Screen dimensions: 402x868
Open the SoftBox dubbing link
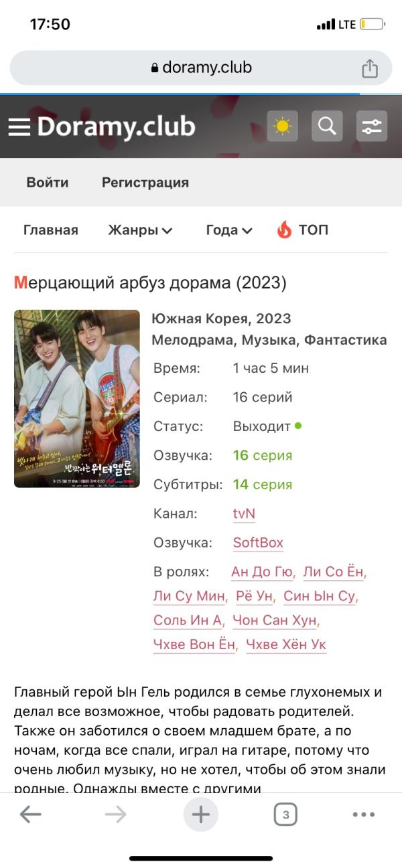(258, 543)
